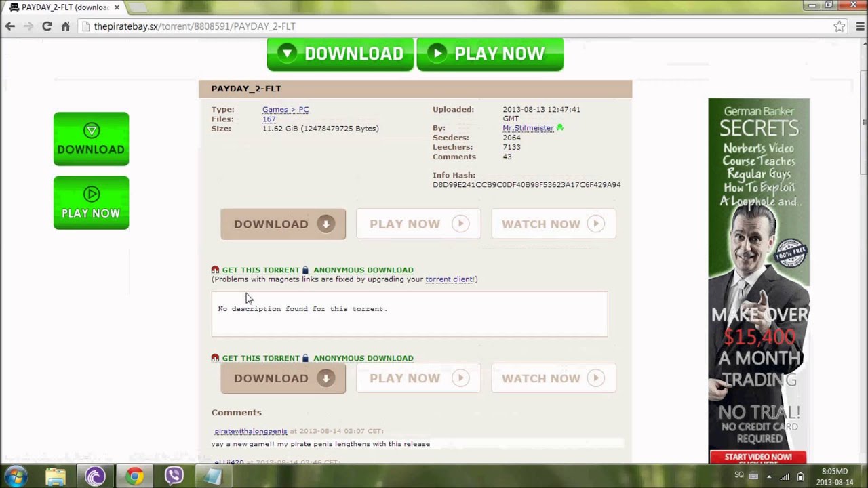Click upper PLAY NOW outline button
The width and height of the screenshot is (868, 488).
click(x=418, y=224)
